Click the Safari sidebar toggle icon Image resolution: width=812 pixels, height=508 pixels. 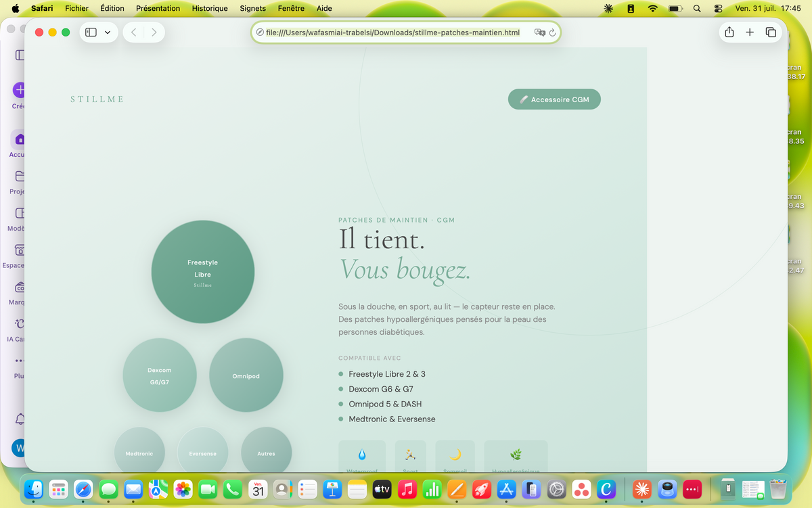(91, 32)
